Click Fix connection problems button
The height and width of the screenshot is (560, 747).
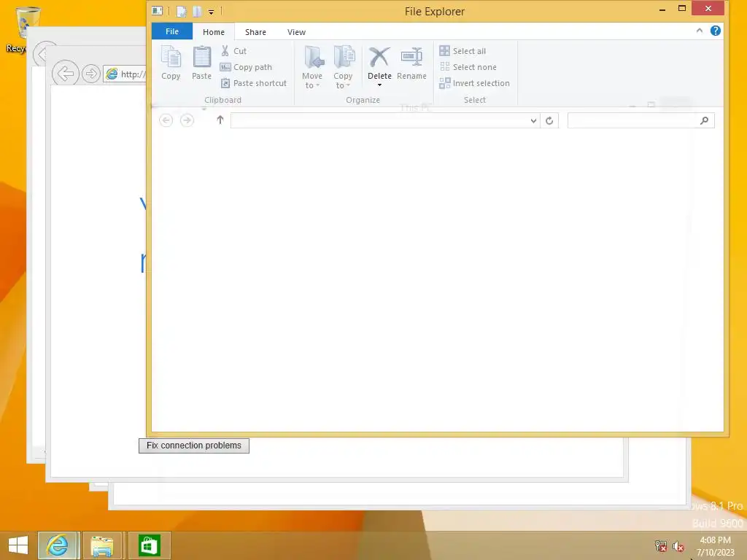pyautogui.click(x=194, y=446)
